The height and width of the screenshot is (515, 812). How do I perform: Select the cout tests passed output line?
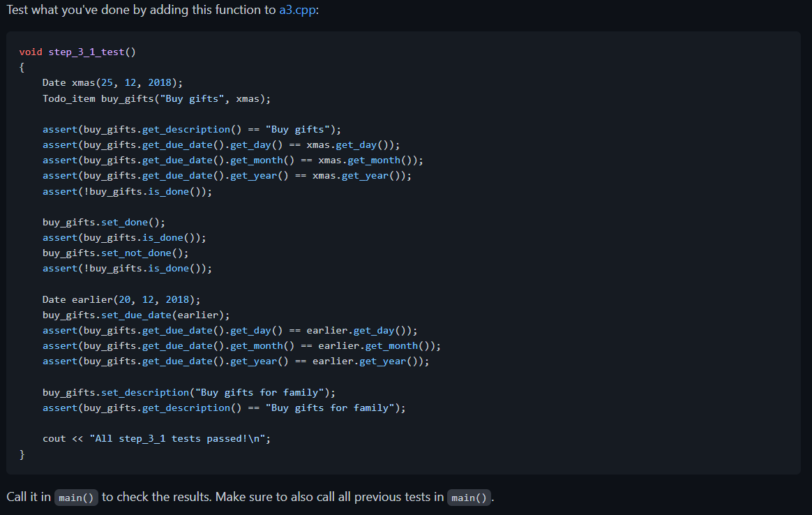coord(157,438)
